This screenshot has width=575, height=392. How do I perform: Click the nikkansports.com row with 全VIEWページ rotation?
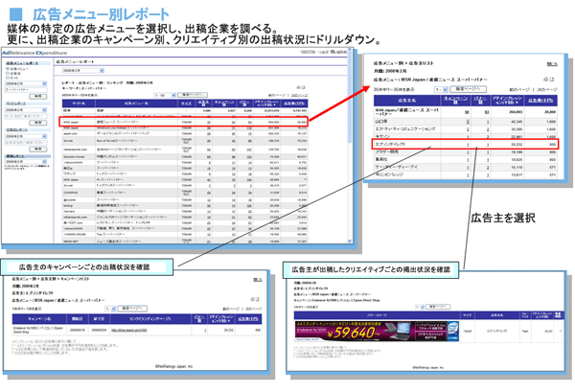click(x=185, y=150)
